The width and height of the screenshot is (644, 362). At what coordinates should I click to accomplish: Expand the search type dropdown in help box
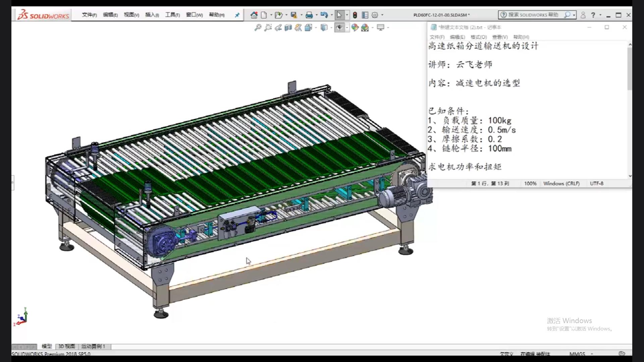574,15
